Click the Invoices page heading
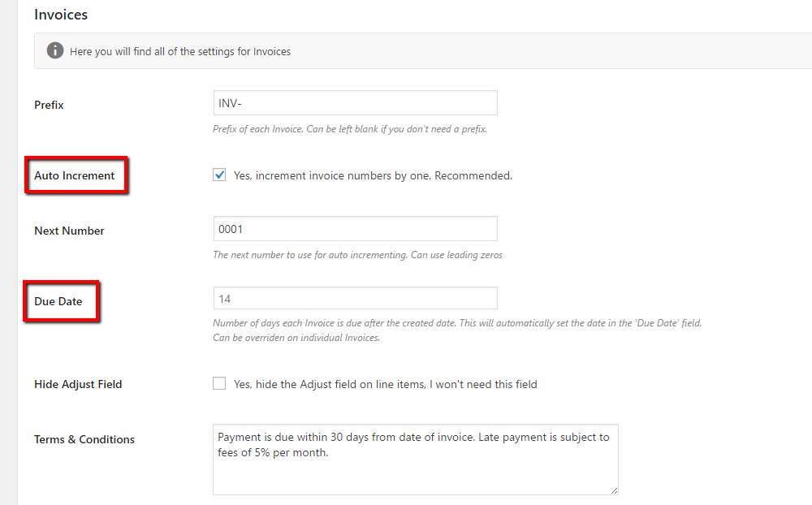This screenshot has width=812, height=505. [x=61, y=14]
